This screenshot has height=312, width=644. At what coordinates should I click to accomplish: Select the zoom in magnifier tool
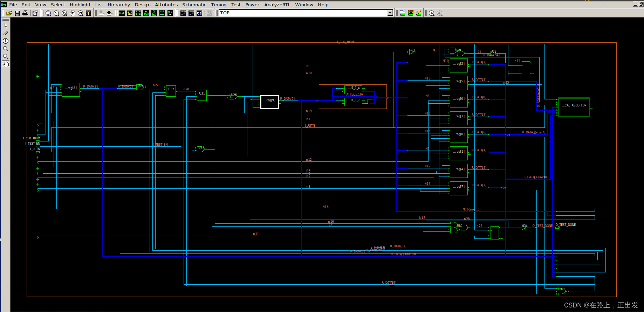(6, 49)
